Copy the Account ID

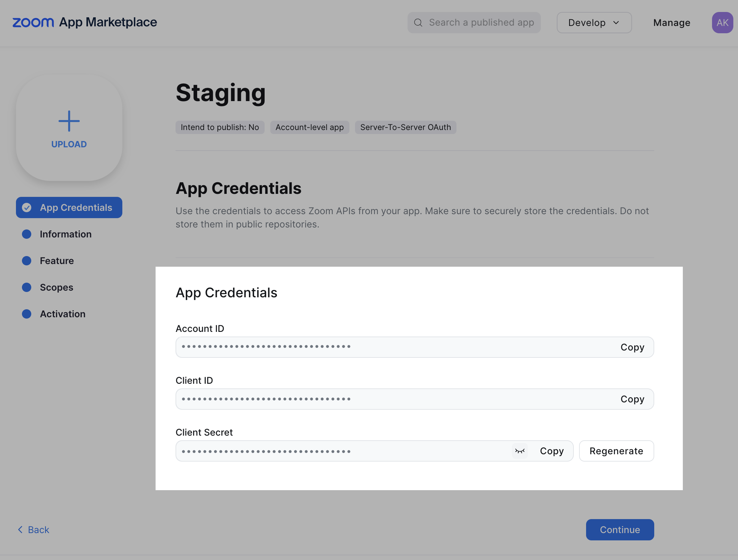pyautogui.click(x=632, y=347)
